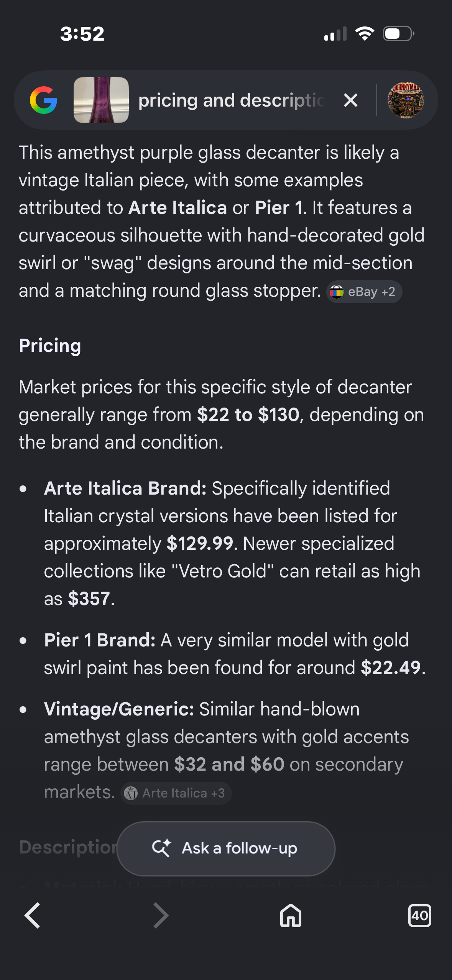Viewport: 452px width, 980px height.
Task: Tap the Google logo icon
Action: [43, 100]
